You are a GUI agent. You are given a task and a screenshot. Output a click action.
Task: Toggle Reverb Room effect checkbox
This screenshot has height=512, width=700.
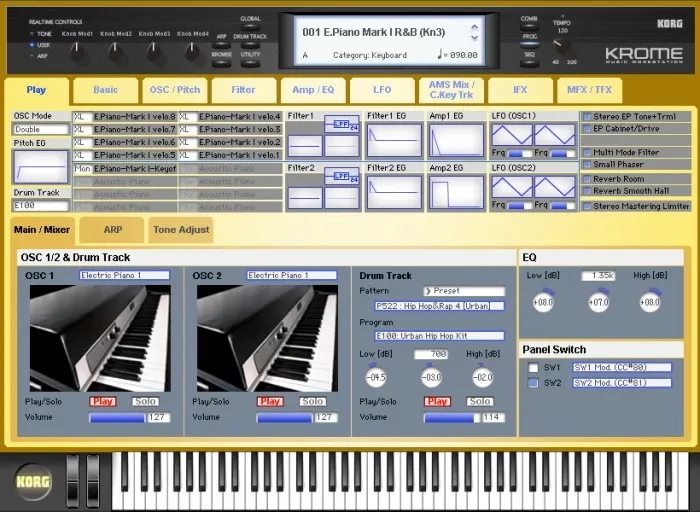[587, 179]
